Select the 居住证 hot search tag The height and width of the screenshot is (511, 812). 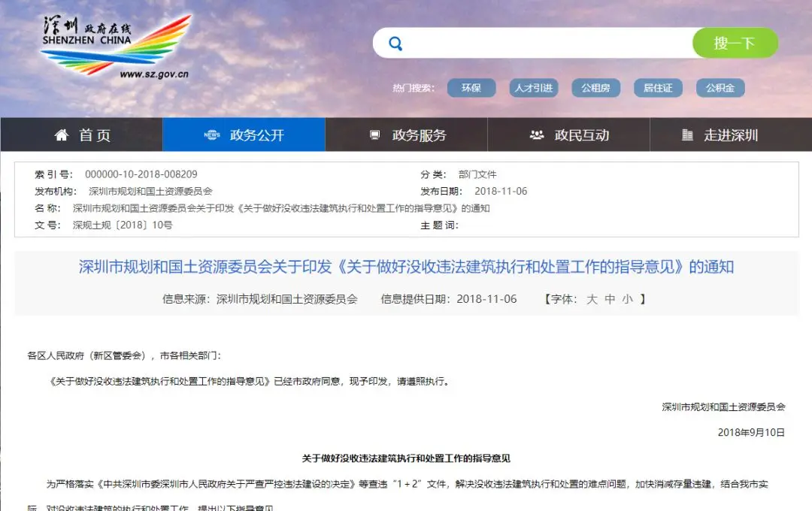click(x=658, y=88)
